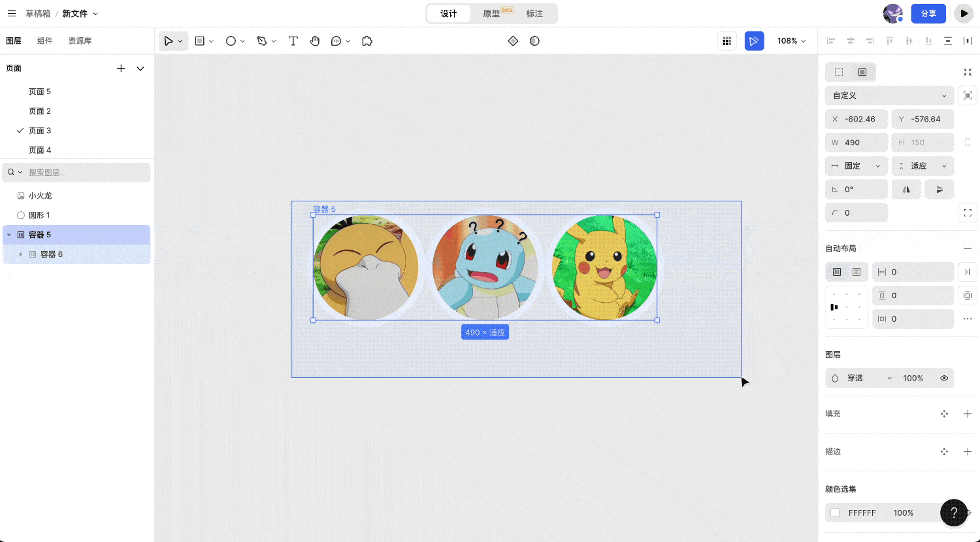The height and width of the screenshot is (542, 980).
Task: Select 页面 5 in pages list
Action: tap(40, 92)
